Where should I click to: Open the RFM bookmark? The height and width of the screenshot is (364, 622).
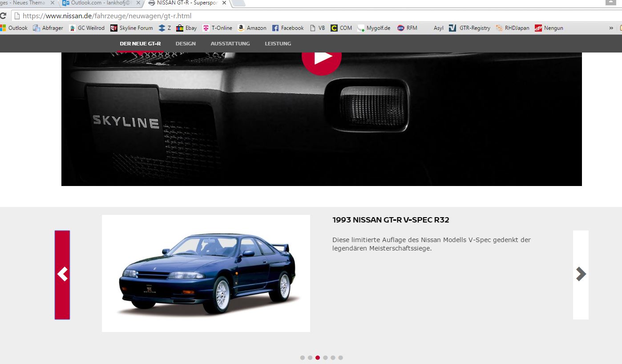[407, 28]
